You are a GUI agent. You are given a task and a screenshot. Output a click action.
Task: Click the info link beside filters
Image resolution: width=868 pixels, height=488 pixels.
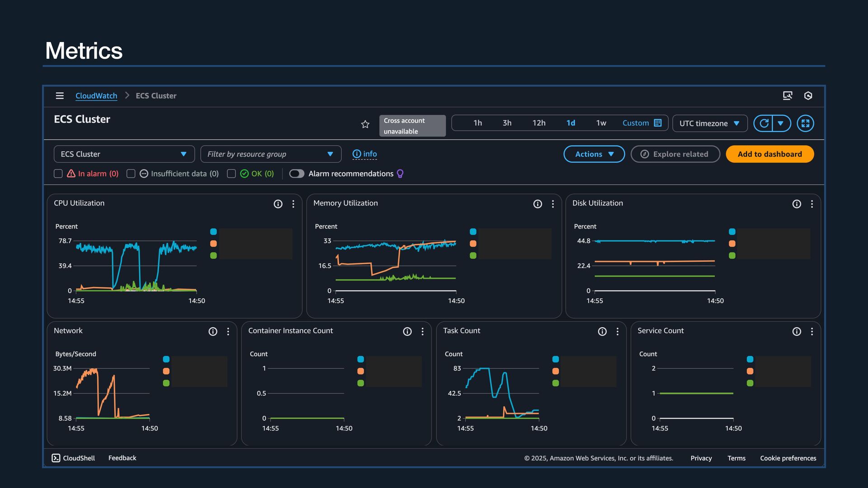point(365,154)
